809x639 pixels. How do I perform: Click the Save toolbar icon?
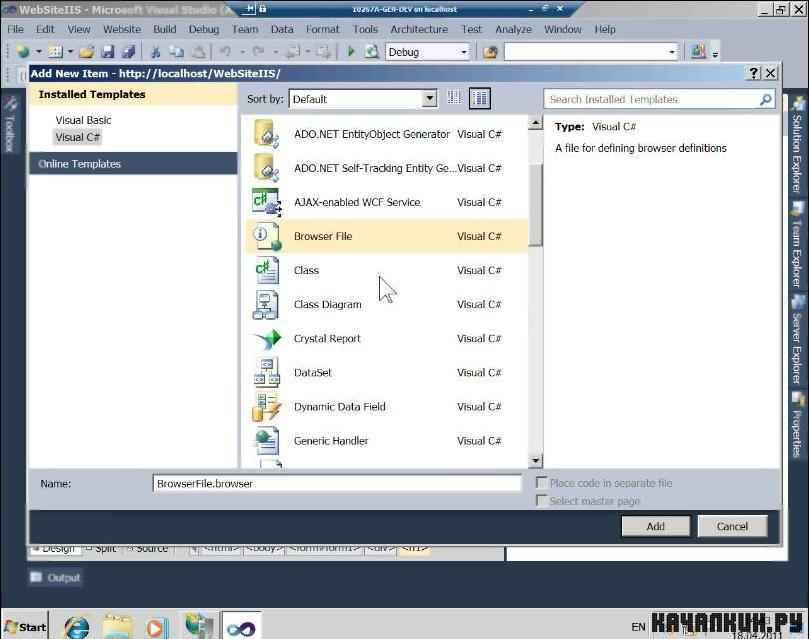coord(107,52)
